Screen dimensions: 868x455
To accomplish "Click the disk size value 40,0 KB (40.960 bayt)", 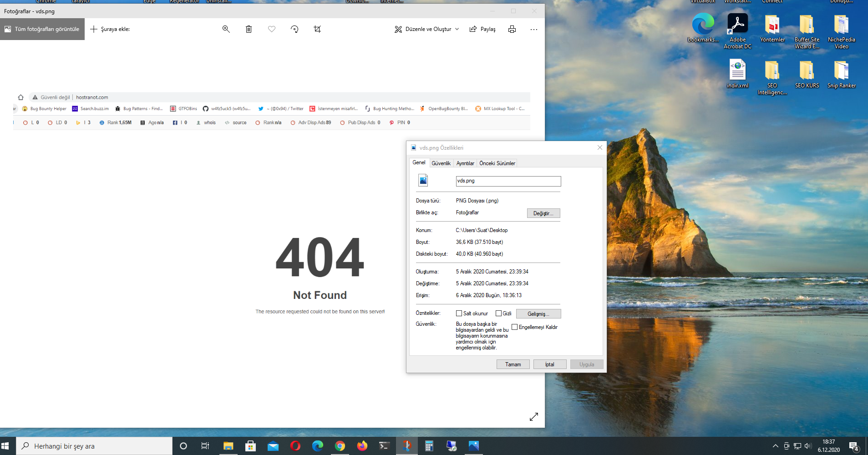I will coord(479,254).
